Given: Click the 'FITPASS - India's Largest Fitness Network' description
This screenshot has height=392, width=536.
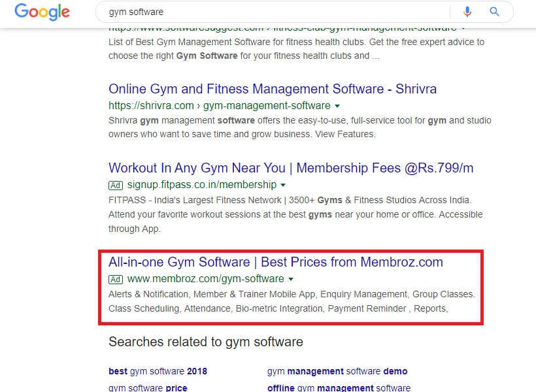Looking at the screenshot, I should (x=295, y=214).
